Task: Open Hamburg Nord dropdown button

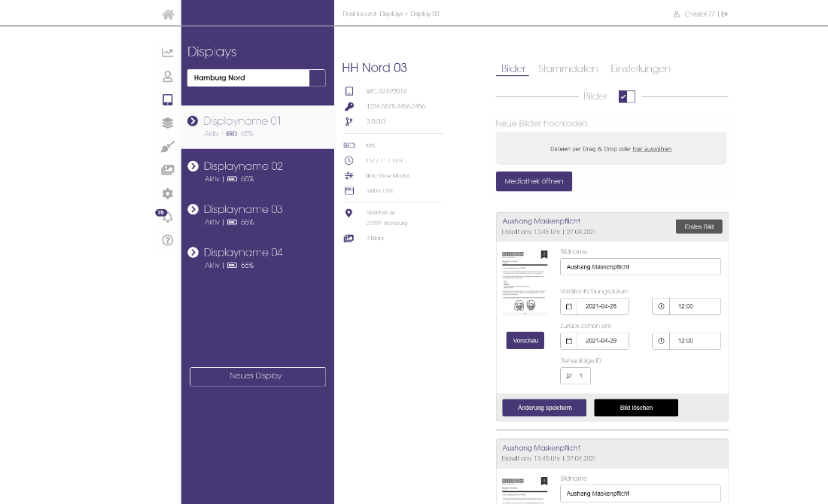Action: [x=318, y=77]
